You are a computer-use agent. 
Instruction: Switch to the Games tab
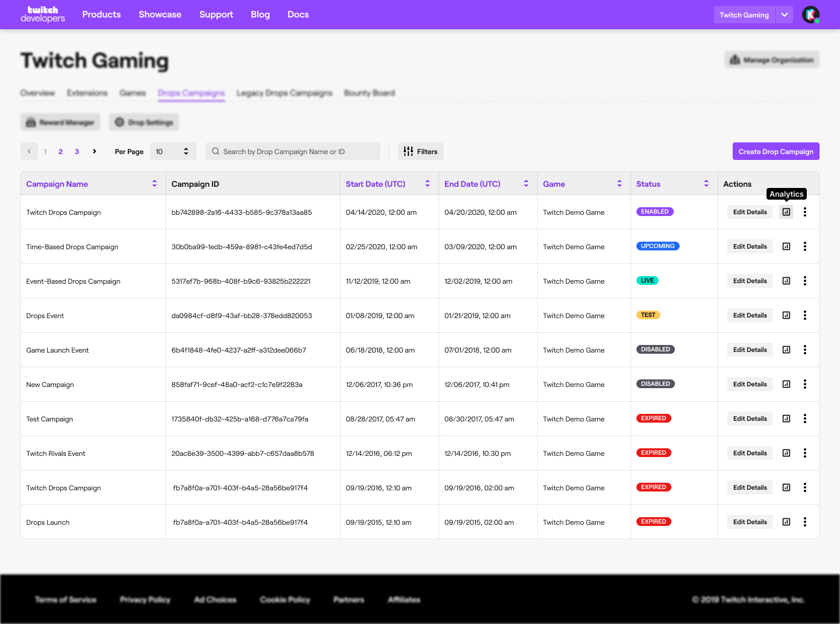[132, 93]
